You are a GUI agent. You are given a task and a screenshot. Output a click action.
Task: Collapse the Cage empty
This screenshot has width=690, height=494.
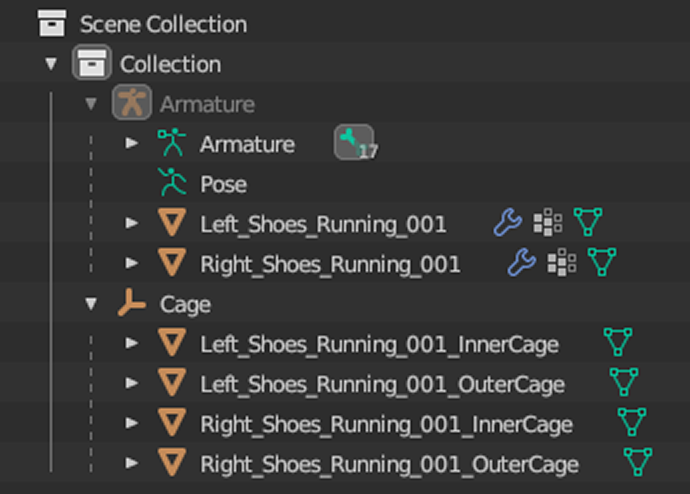pyautogui.click(x=91, y=304)
